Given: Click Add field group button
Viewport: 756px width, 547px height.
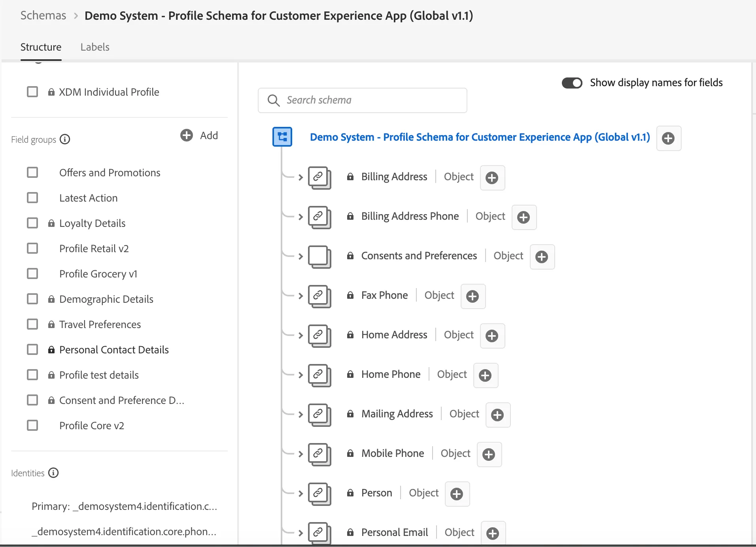Looking at the screenshot, I should [x=199, y=135].
